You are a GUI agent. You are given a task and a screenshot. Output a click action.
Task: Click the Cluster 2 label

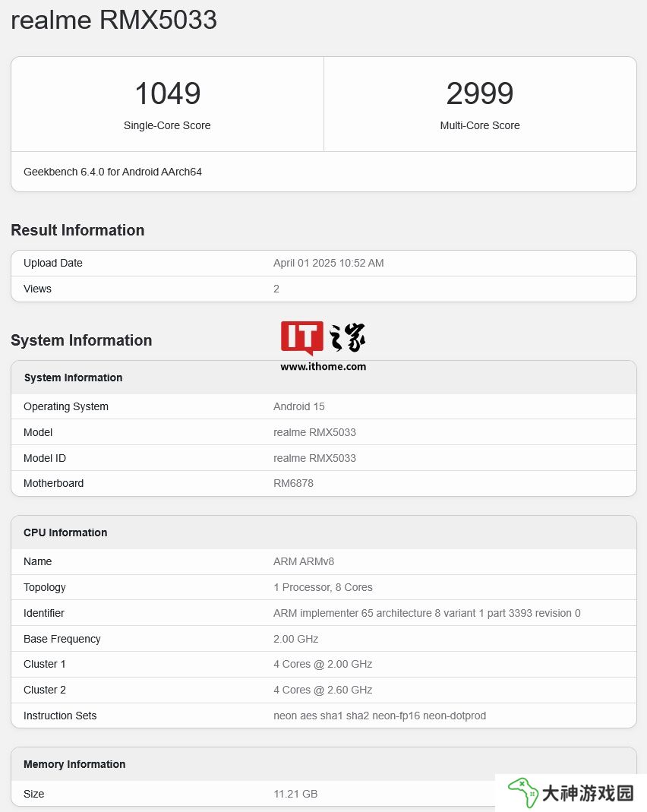[x=45, y=690]
